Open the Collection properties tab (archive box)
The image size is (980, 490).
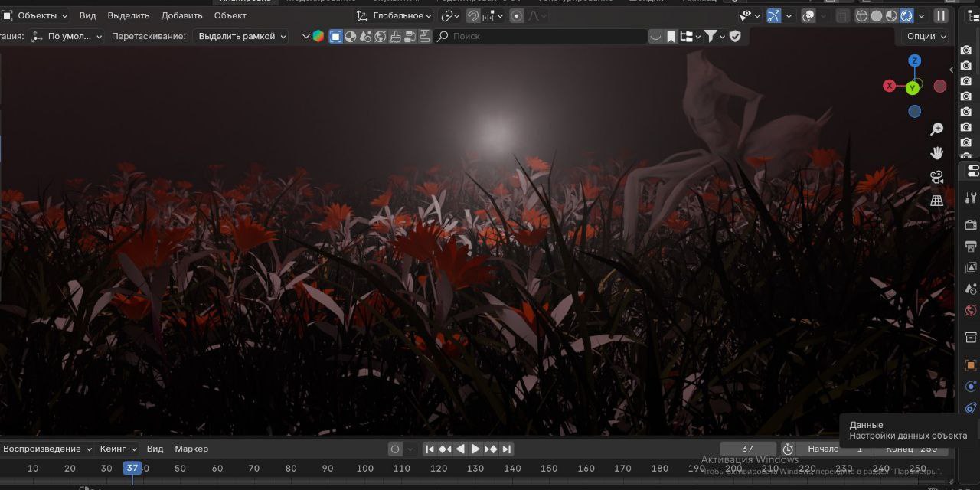tap(971, 338)
